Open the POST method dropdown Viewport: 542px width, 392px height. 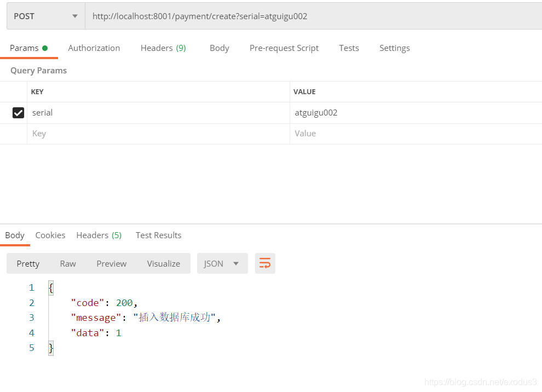pyautogui.click(x=45, y=16)
